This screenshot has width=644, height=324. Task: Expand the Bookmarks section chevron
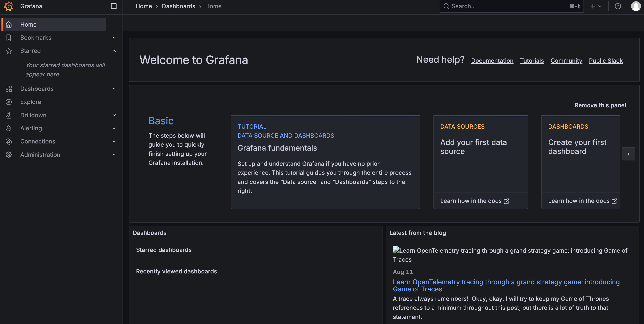(x=114, y=38)
